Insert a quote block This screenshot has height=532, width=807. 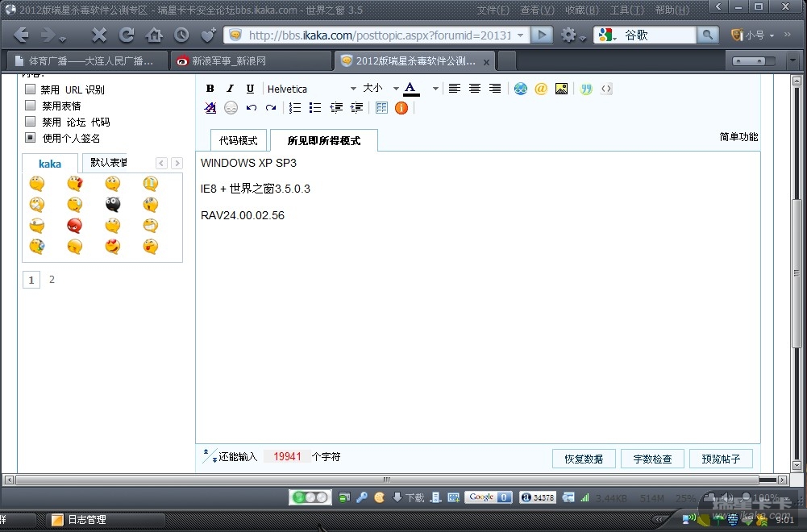(586, 89)
